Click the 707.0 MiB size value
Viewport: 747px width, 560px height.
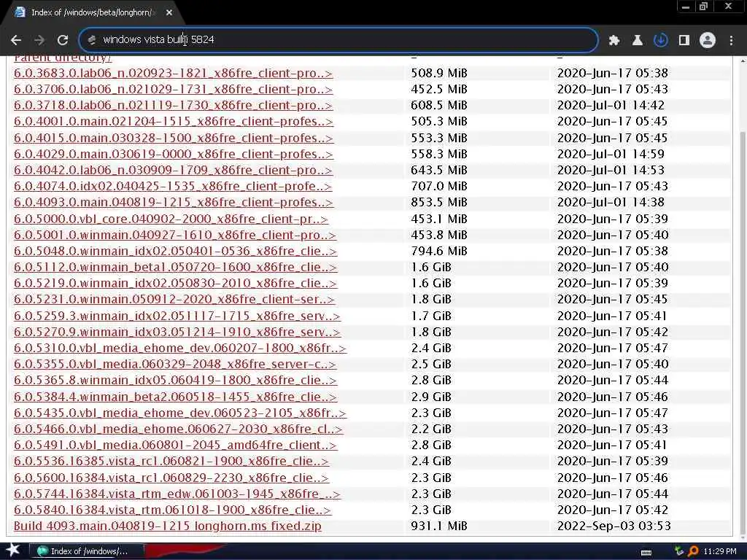pyautogui.click(x=439, y=186)
